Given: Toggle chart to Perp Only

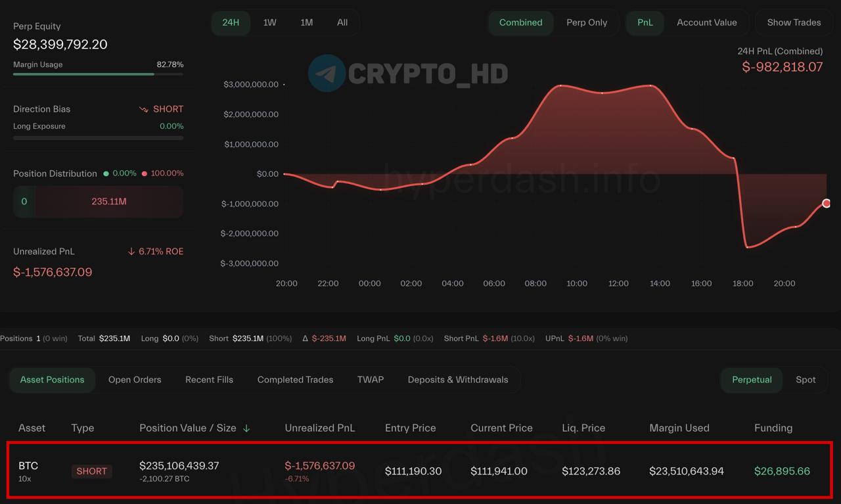Looking at the screenshot, I should (586, 22).
